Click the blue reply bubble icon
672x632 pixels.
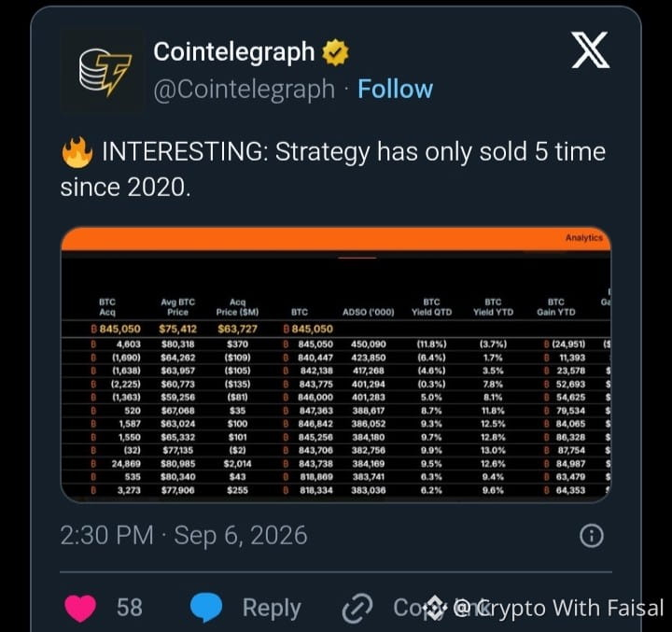(x=206, y=608)
